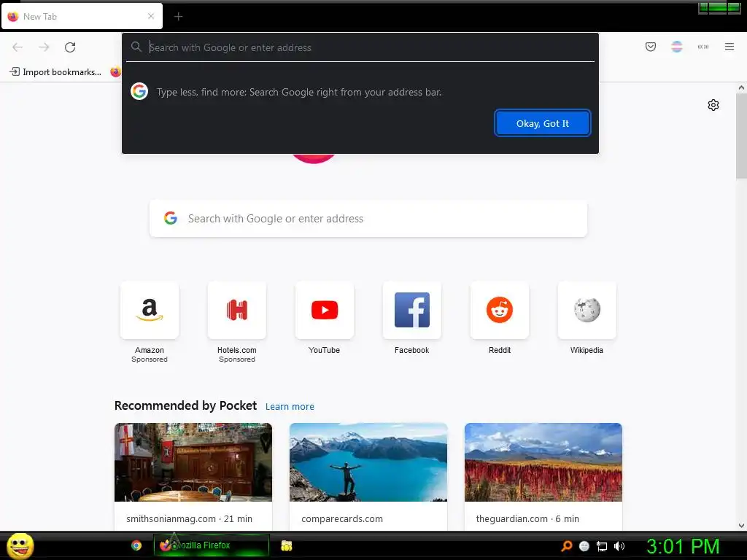This screenshot has height=560, width=747.
Task: Open network tray icon
Action: [x=602, y=546]
